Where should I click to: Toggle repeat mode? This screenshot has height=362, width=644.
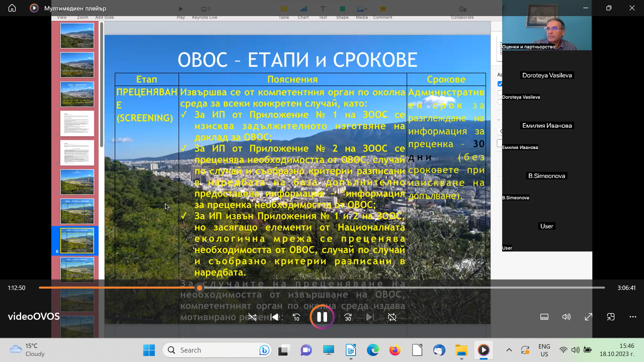pyautogui.click(x=392, y=317)
